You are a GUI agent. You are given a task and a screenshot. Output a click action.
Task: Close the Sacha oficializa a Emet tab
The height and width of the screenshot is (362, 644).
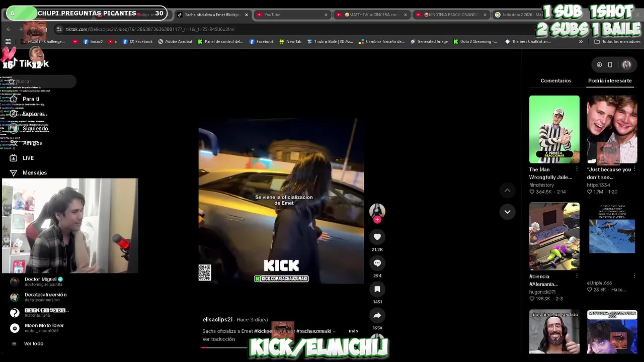pyautogui.click(x=246, y=15)
